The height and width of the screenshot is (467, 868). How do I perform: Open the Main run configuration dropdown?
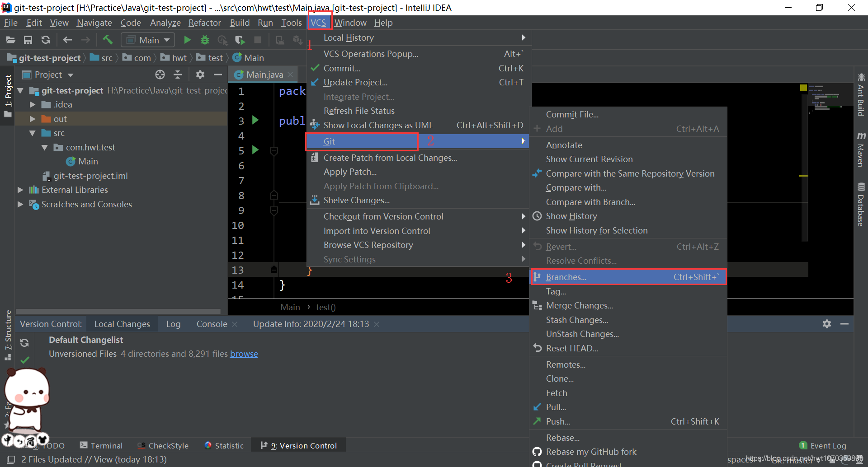coord(148,40)
